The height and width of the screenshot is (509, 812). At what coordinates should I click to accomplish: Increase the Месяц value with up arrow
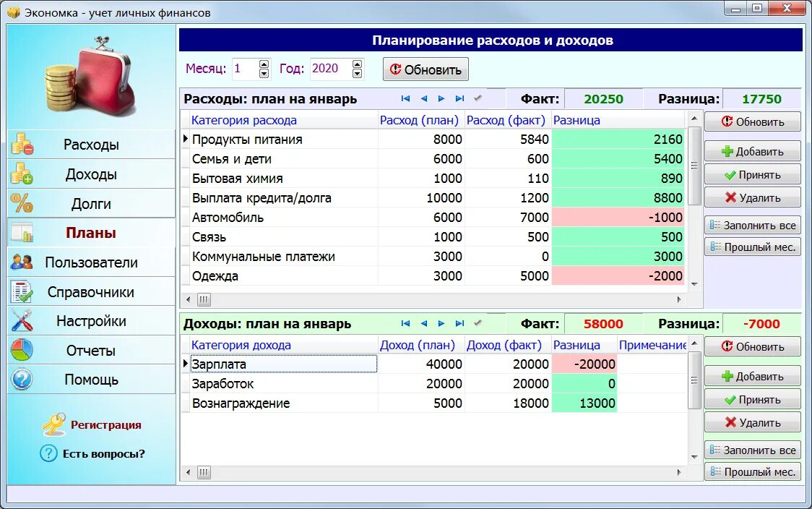pos(264,64)
